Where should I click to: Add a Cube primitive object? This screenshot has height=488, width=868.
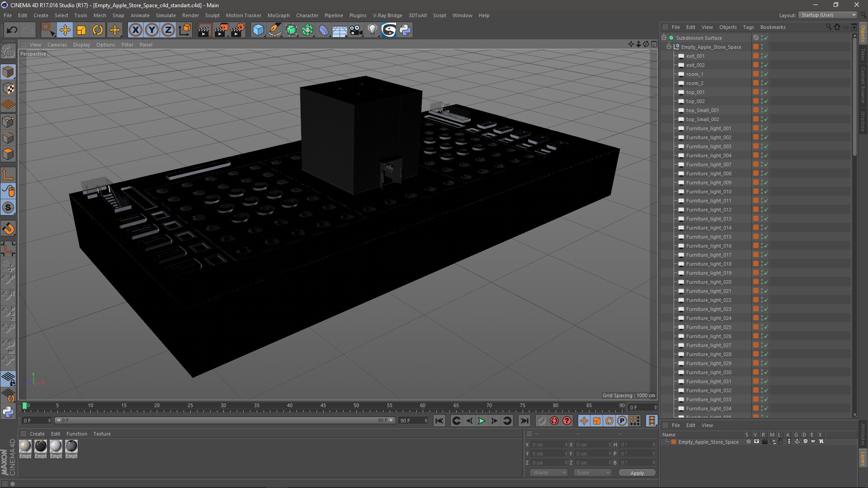point(258,30)
